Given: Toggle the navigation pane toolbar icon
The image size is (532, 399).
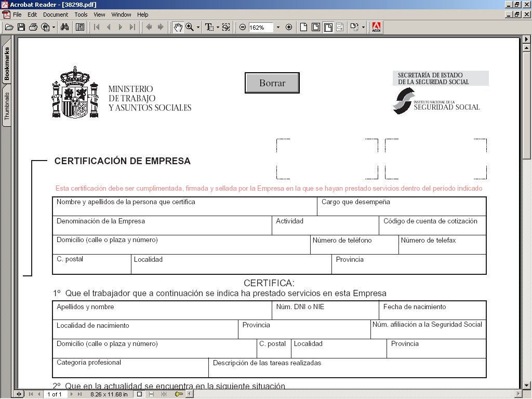Looking at the screenshot, I should pyautogui.click(x=80, y=27).
